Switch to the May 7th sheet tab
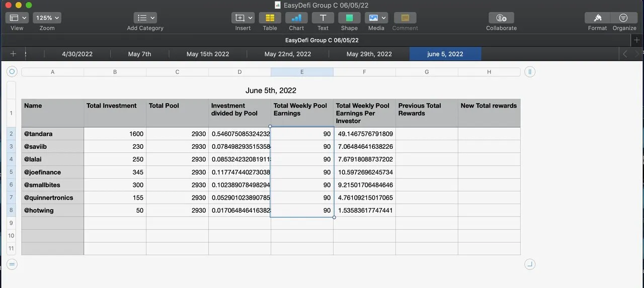The image size is (644, 288). click(x=139, y=54)
